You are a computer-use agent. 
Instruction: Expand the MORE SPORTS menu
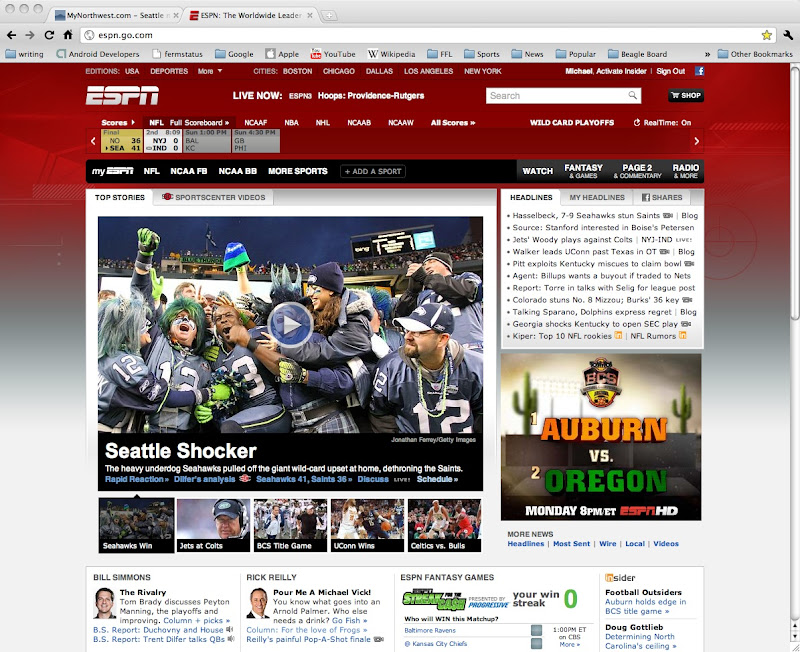(298, 171)
